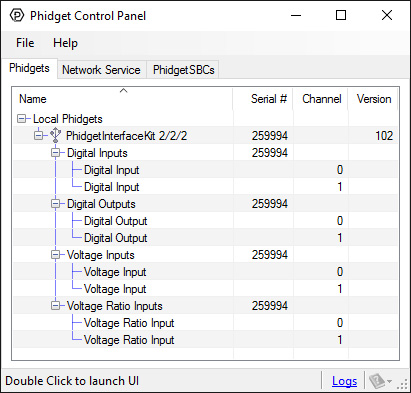Switch to the PhidgetSBCs tab
The height and width of the screenshot is (393, 411).
tap(183, 70)
